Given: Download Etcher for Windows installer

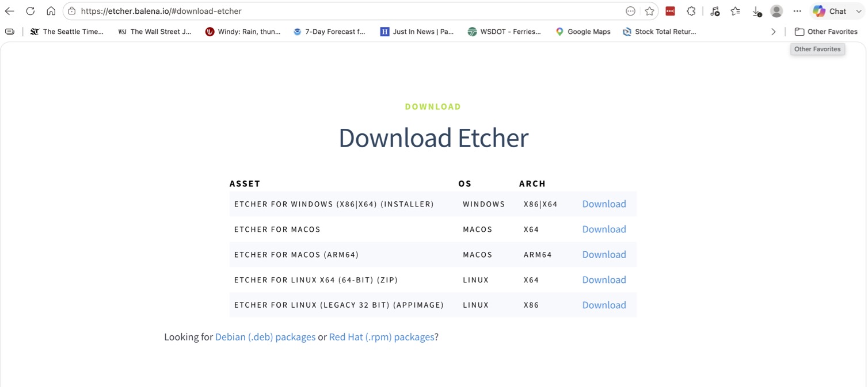Looking at the screenshot, I should [x=604, y=204].
